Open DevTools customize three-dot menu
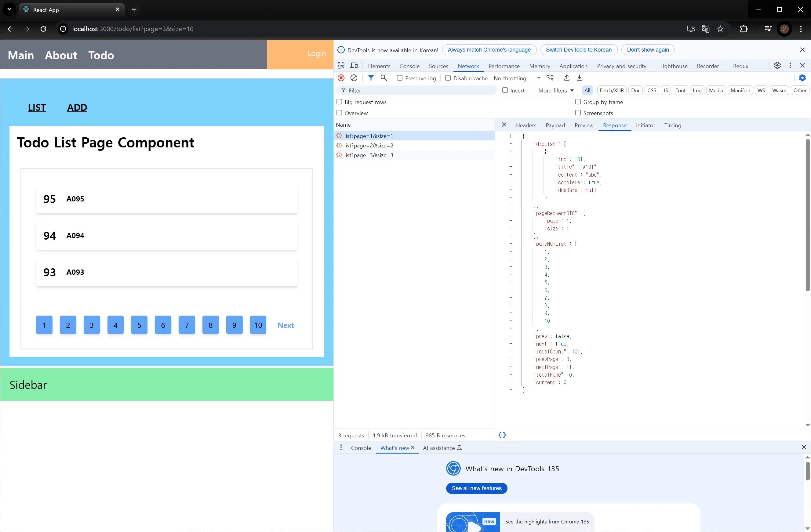The width and height of the screenshot is (811, 532). pyautogui.click(x=790, y=65)
